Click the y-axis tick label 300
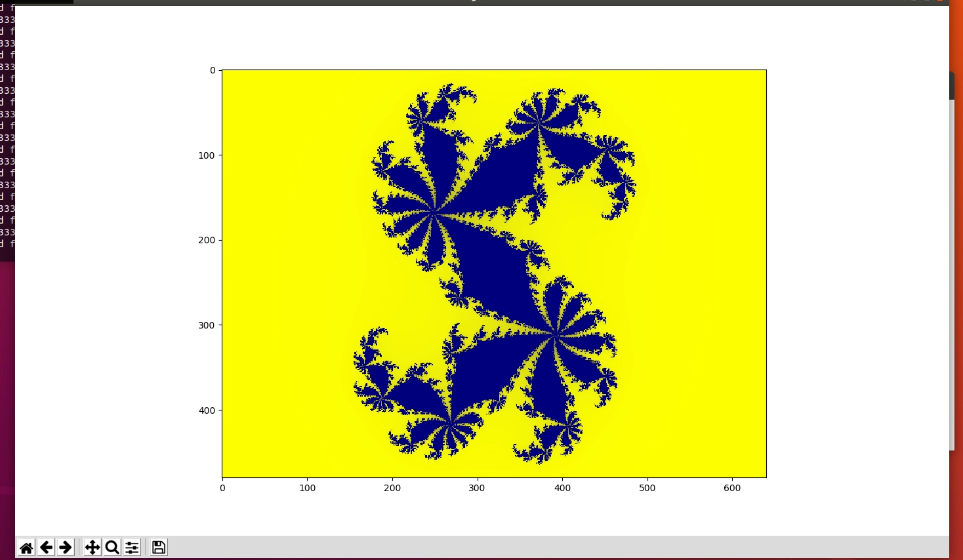The height and width of the screenshot is (560, 963). [x=207, y=325]
